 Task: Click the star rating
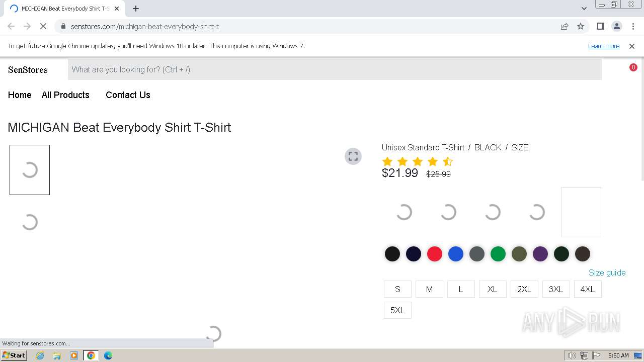coord(418,161)
